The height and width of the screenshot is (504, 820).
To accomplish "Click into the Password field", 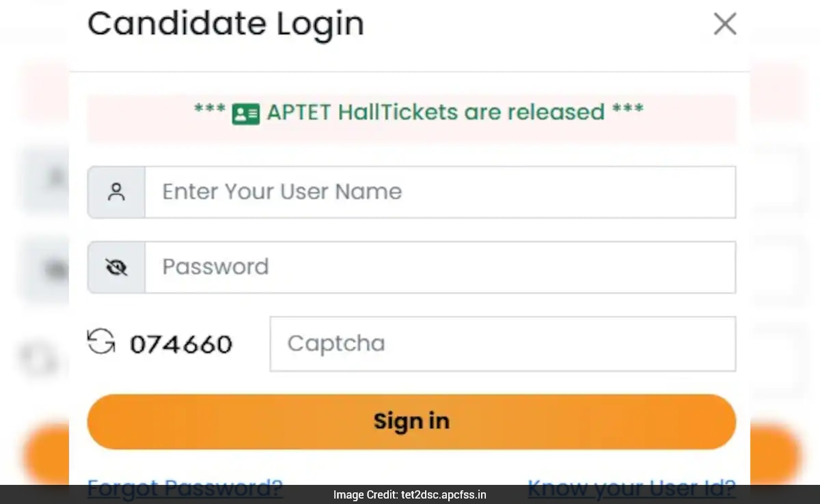I will pos(439,267).
